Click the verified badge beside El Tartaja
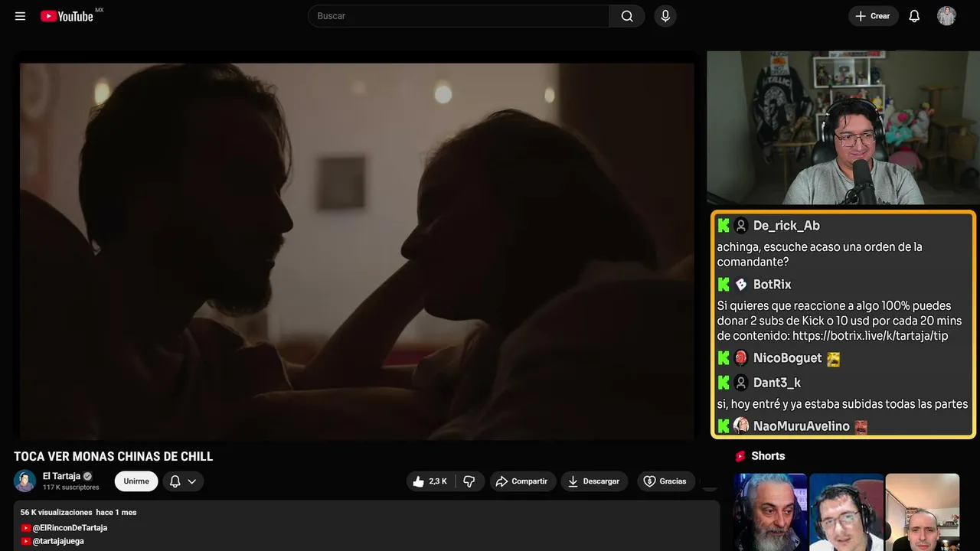Screen dimensions: 980x551 click(87, 476)
